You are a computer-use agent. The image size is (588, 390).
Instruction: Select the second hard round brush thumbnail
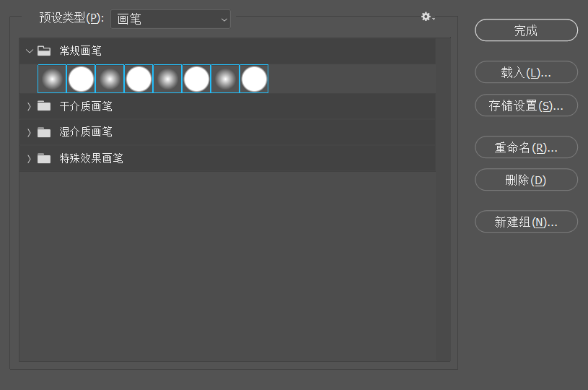pyautogui.click(x=139, y=79)
